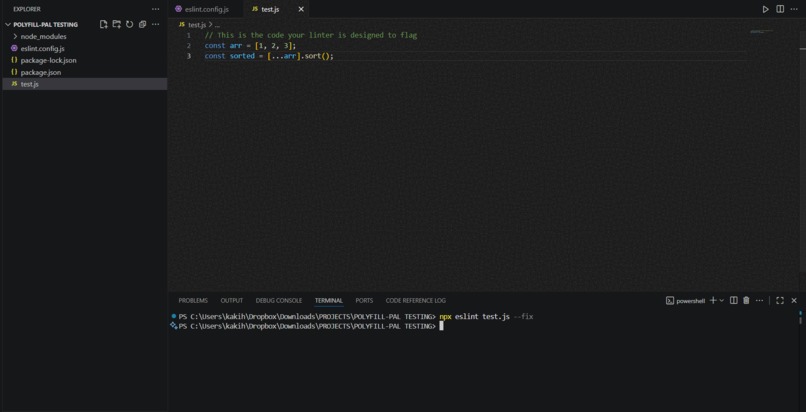Maximize the terminal panel size

780,301
